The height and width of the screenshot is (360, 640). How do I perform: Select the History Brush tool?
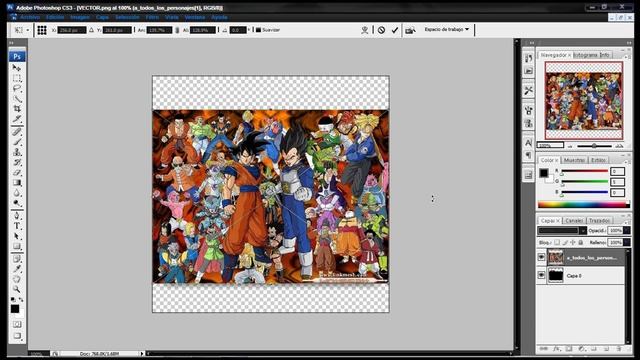pyautogui.click(x=17, y=162)
